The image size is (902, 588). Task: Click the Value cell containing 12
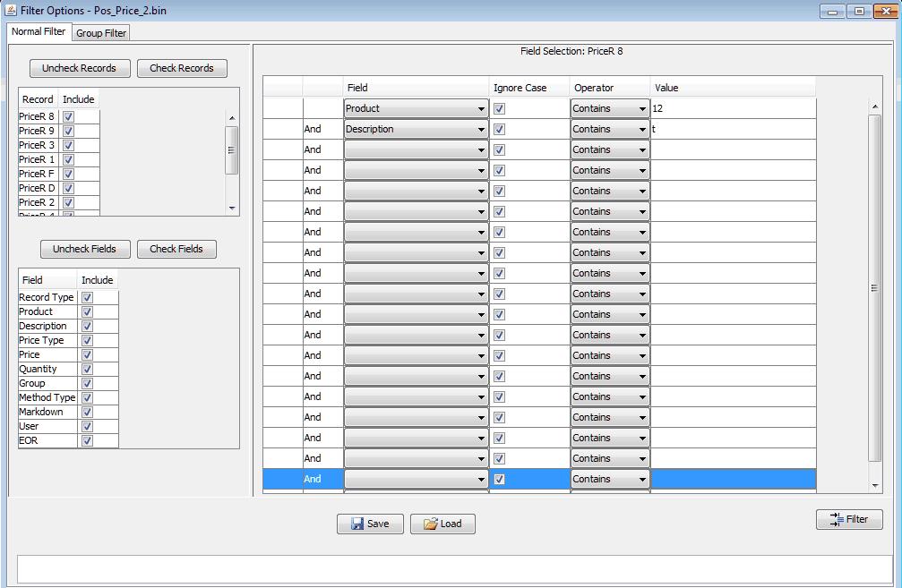(x=733, y=108)
